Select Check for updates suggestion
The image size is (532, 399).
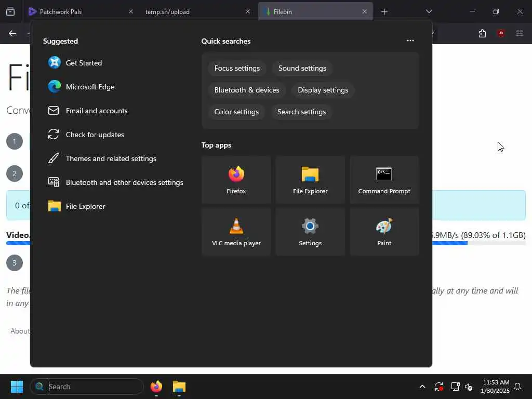[86, 135]
